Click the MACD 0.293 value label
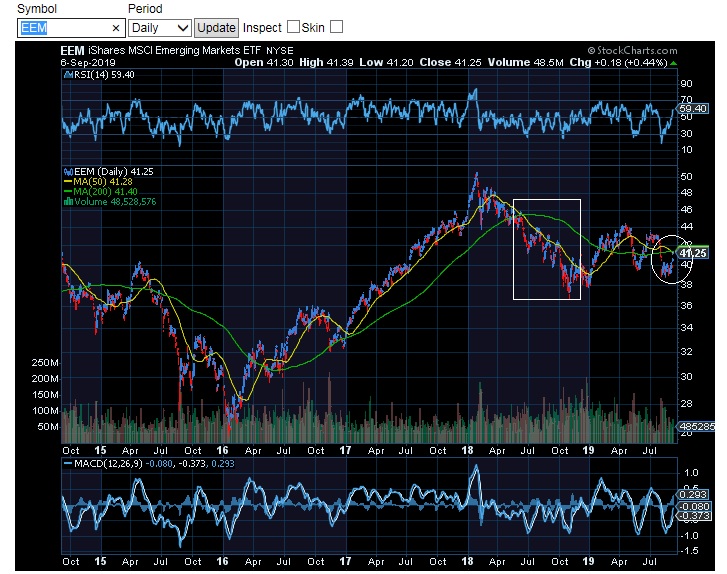The width and height of the screenshot is (727, 574). [x=693, y=494]
